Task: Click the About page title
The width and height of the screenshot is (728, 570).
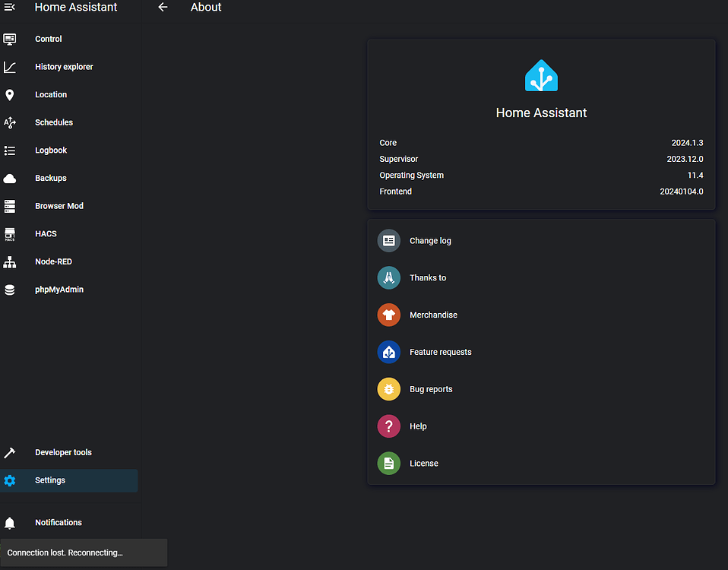Action: pos(206,7)
